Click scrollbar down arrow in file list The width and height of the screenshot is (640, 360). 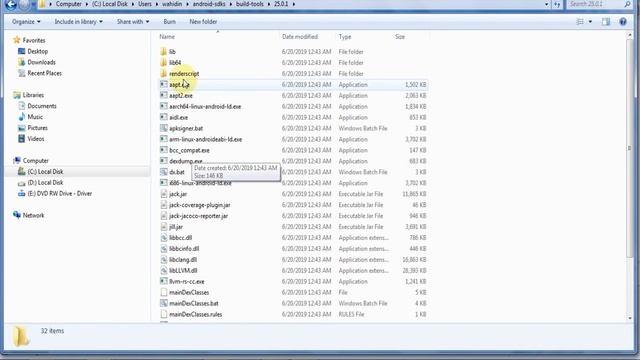(x=629, y=318)
